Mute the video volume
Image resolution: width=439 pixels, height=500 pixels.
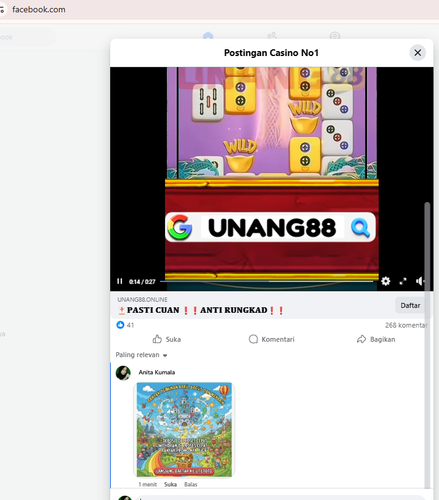pos(420,282)
